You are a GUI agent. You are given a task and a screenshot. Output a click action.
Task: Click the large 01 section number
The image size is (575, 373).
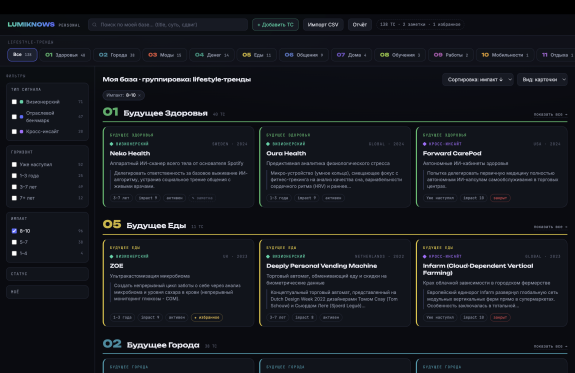click(111, 112)
